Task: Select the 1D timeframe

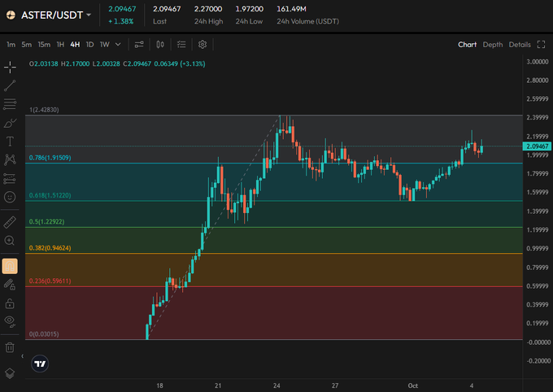Action: pos(89,45)
